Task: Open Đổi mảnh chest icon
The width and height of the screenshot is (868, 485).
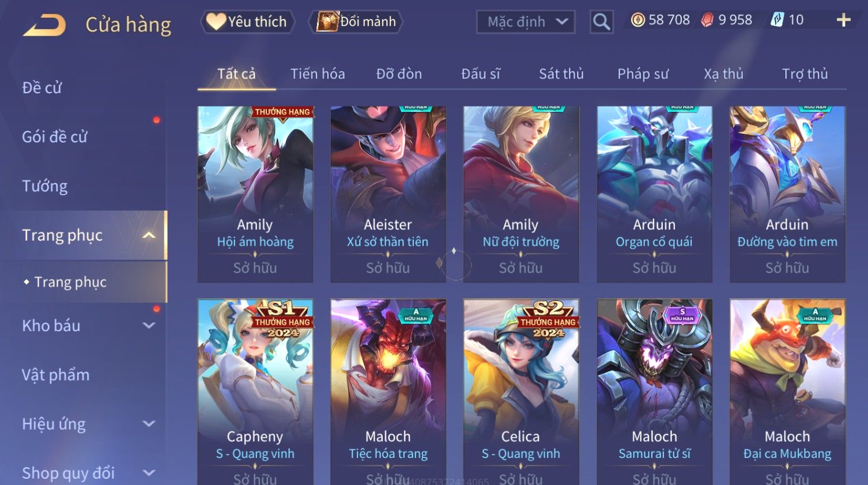Action: [357, 22]
